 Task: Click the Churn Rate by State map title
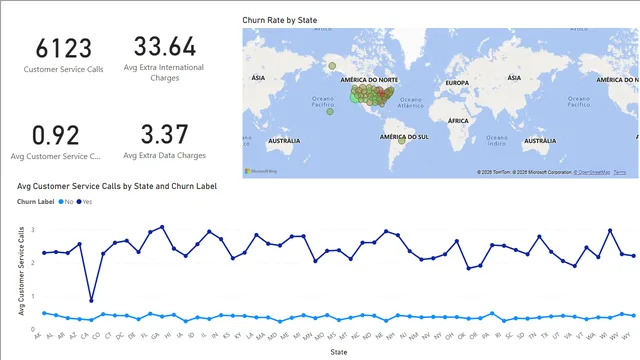click(280, 20)
